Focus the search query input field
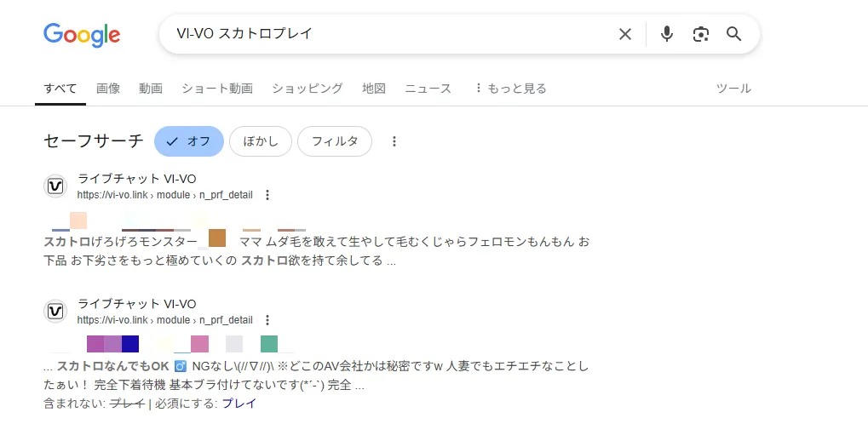The width and height of the screenshot is (868, 441). point(388,34)
